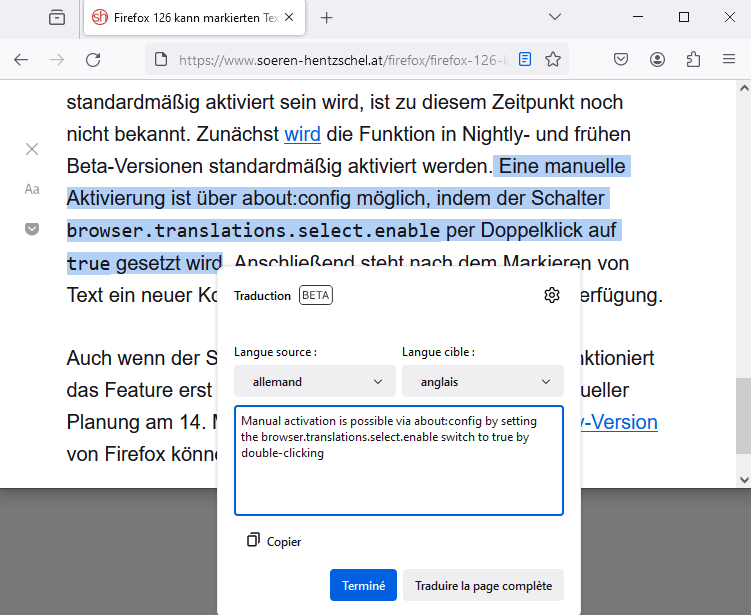Click the Terminé button
Screen dimensions: 751x615
click(x=363, y=585)
